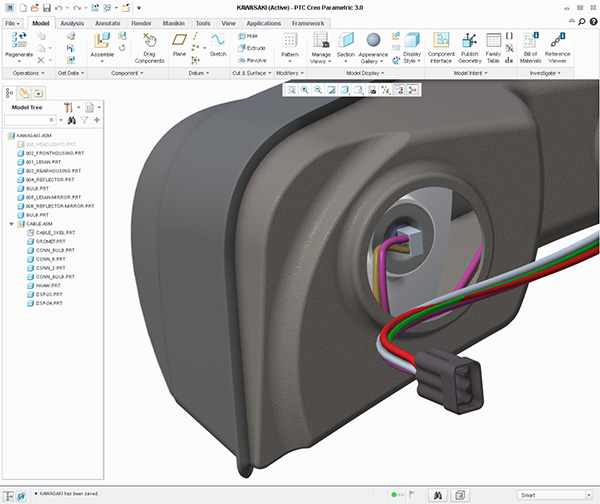Create a datum Plane
The height and width of the screenshot is (504, 600).
(x=180, y=41)
